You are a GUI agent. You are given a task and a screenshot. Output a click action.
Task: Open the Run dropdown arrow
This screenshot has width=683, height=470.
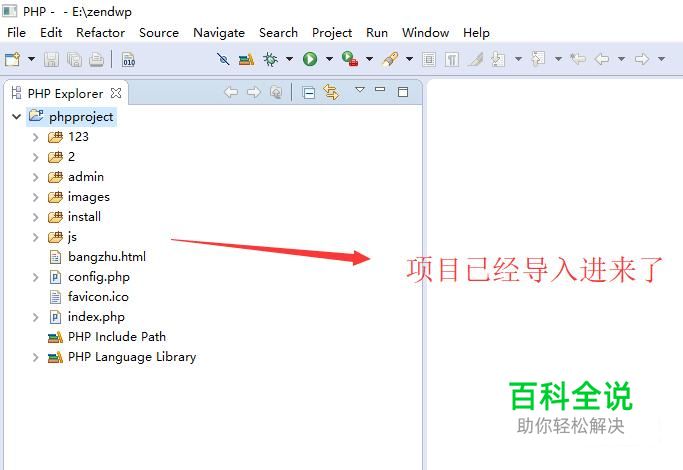[329, 59]
